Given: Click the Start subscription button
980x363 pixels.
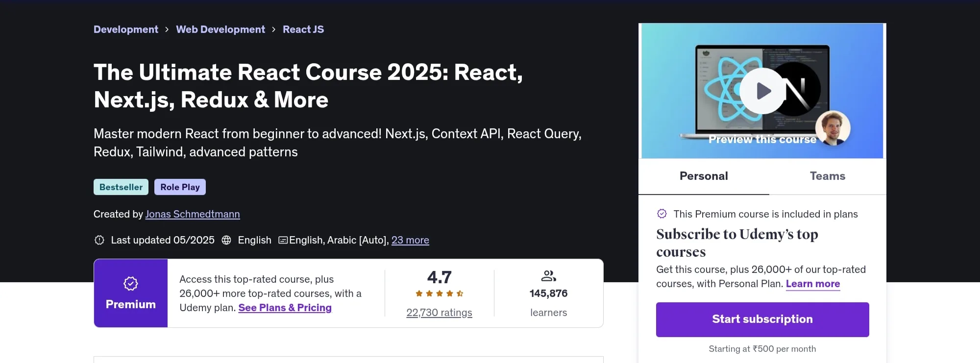Looking at the screenshot, I should coord(762,319).
